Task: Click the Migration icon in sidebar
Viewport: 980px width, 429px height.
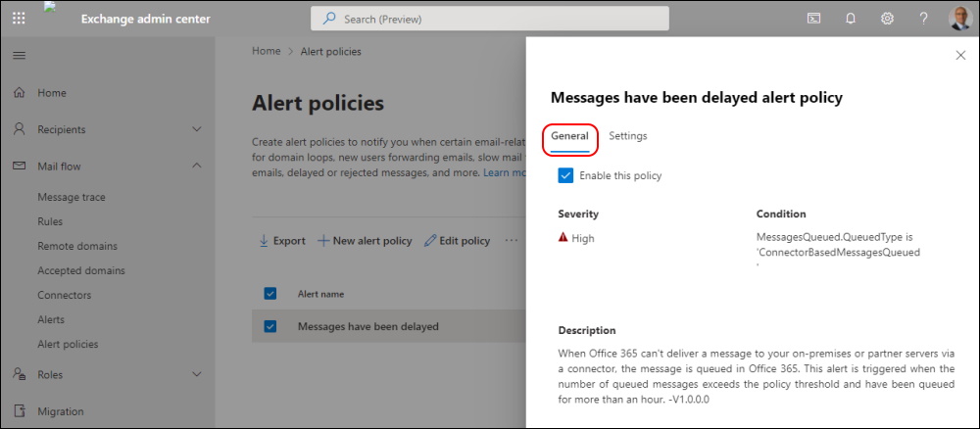Action: click(x=20, y=411)
